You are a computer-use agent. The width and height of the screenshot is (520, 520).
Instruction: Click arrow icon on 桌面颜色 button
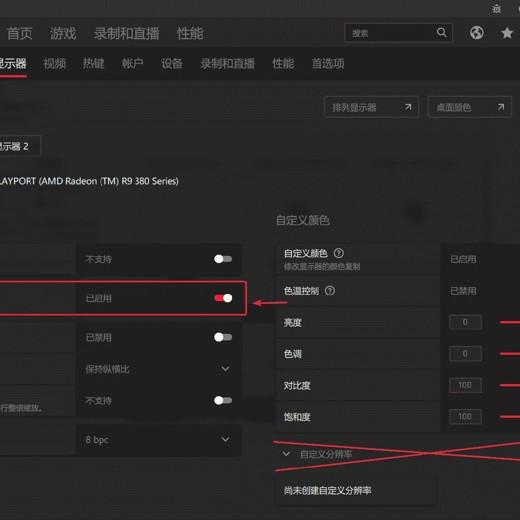pyautogui.click(x=501, y=107)
